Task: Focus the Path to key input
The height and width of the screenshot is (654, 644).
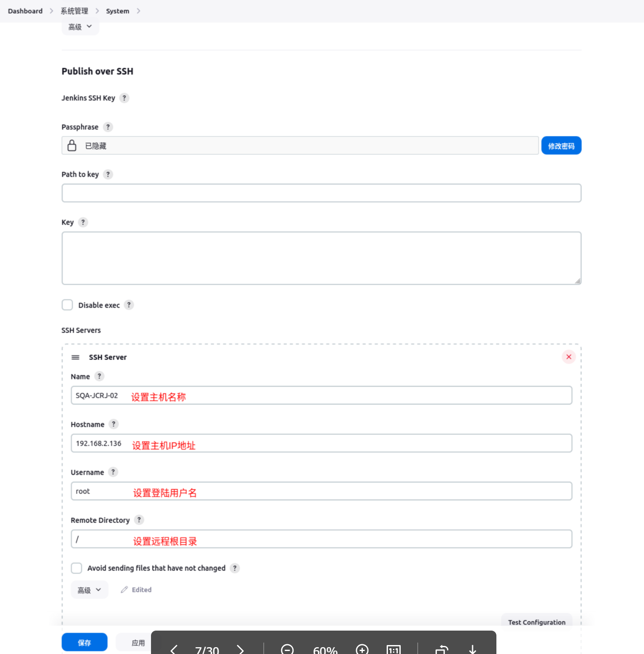Action: [322, 193]
